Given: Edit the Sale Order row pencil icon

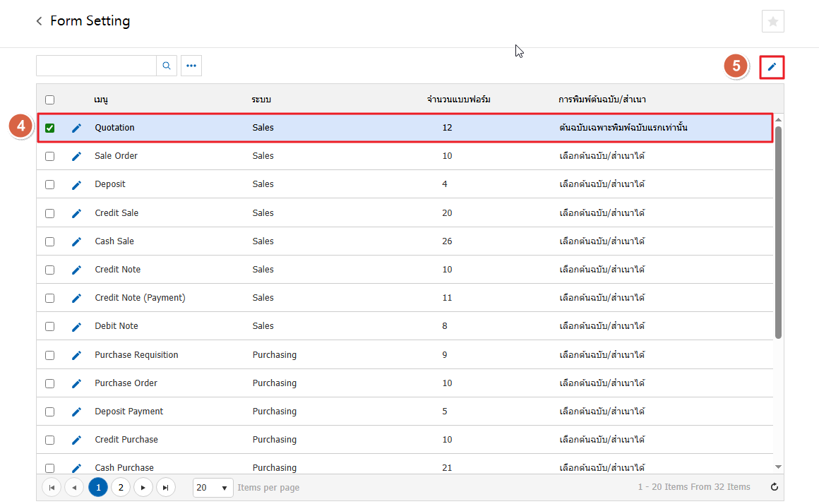Looking at the screenshot, I should pos(77,156).
